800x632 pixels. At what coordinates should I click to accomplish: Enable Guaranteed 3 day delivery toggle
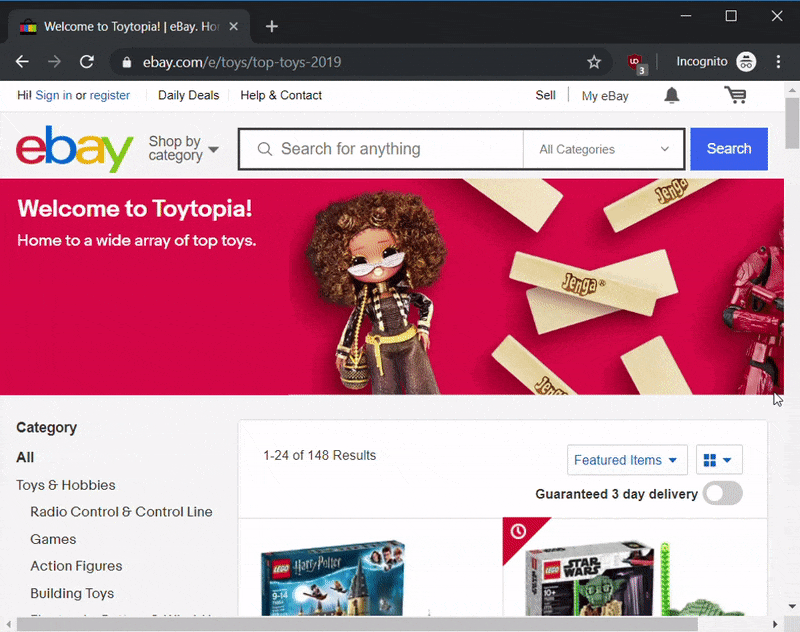(x=722, y=493)
